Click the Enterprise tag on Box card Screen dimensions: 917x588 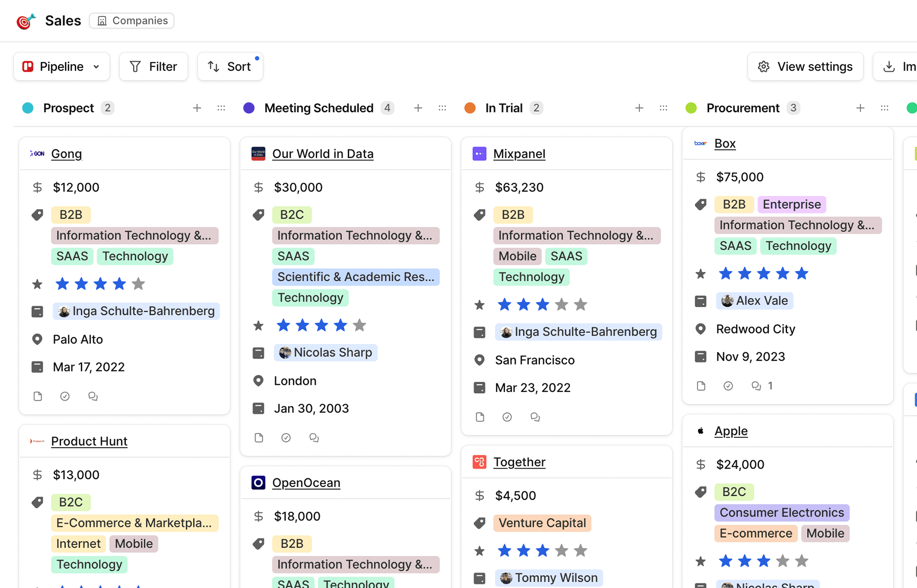click(792, 204)
